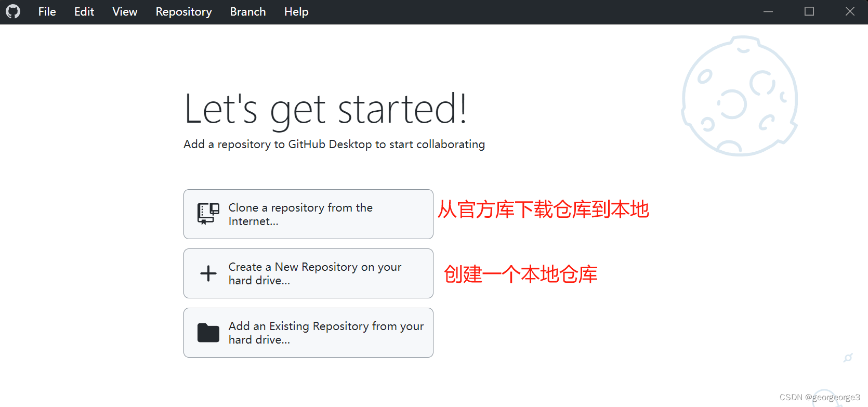Viewport: 868px width, 407px height.
Task: Click Add an Existing Repository from your hard drive
Action: pyautogui.click(x=308, y=333)
